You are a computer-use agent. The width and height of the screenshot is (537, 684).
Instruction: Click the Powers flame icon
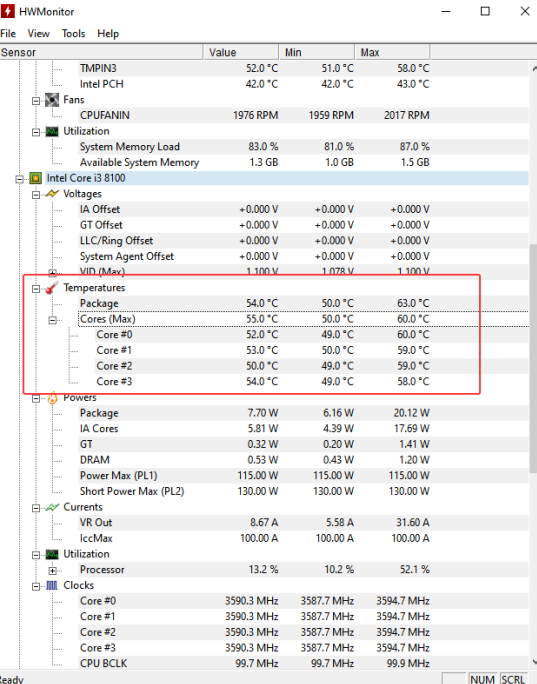[52, 397]
